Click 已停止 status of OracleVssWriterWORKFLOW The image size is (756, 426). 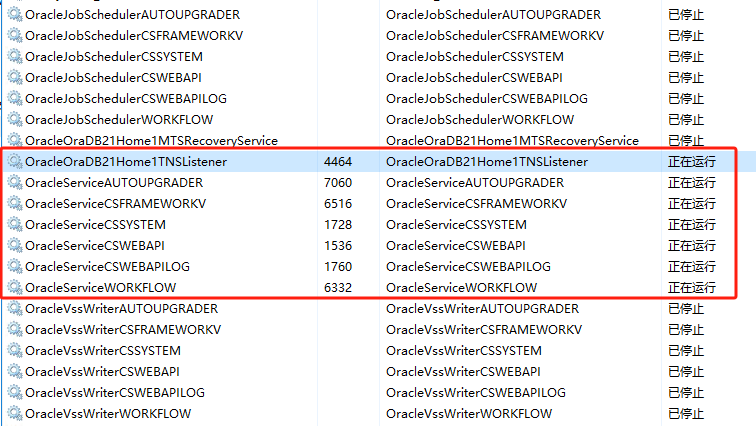coord(686,413)
